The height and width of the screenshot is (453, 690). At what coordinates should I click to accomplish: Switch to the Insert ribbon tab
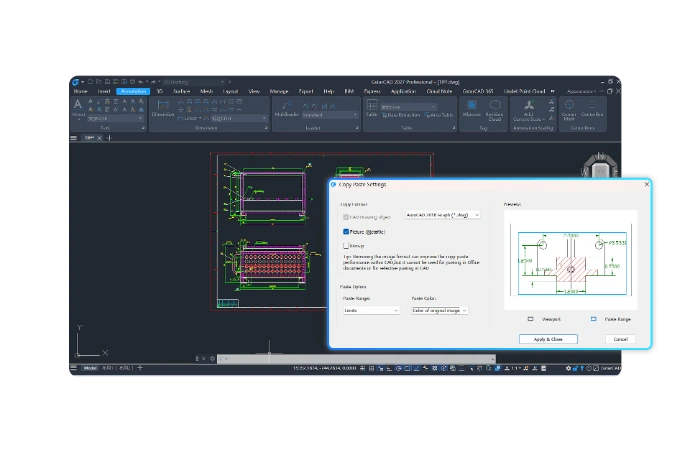tap(104, 91)
